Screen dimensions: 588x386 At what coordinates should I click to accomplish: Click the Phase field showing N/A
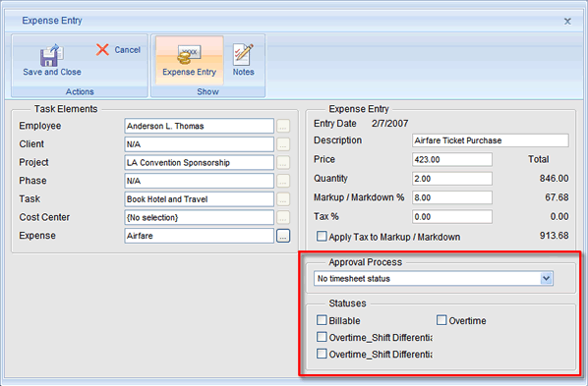click(200, 181)
